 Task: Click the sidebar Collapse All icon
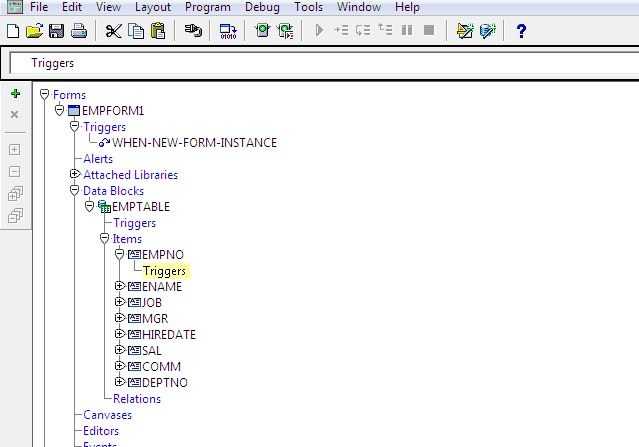coord(15,216)
